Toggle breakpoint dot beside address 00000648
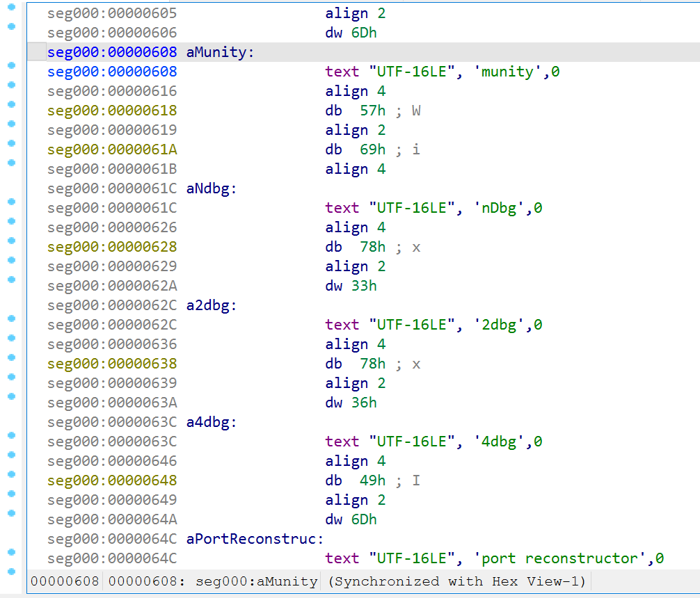The width and height of the screenshot is (700, 598). (12, 474)
